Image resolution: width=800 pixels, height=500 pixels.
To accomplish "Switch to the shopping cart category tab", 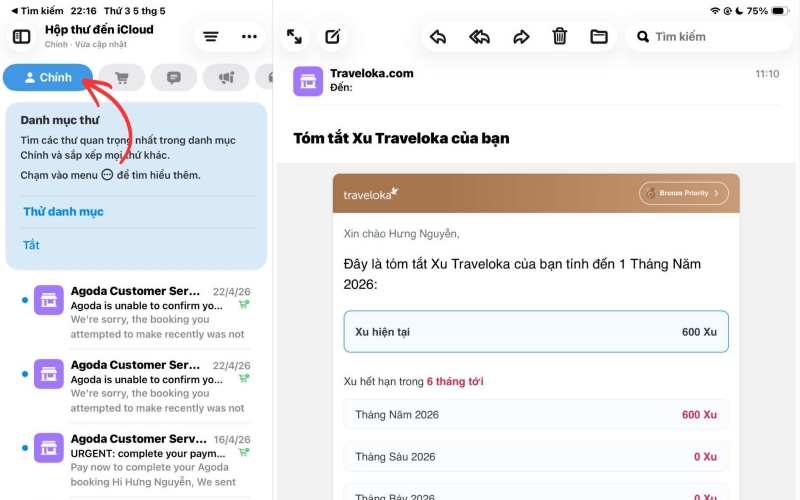I will point(121,78).
